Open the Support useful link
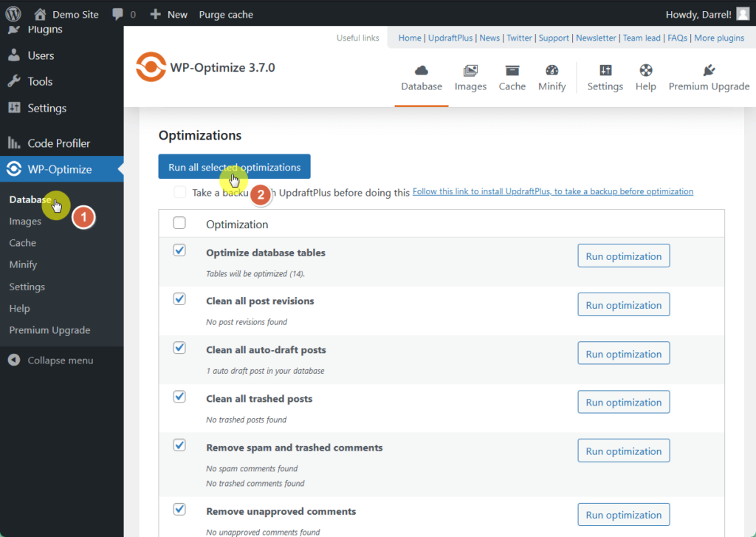Screen dimensions: 756x537 tap(554, 38)
